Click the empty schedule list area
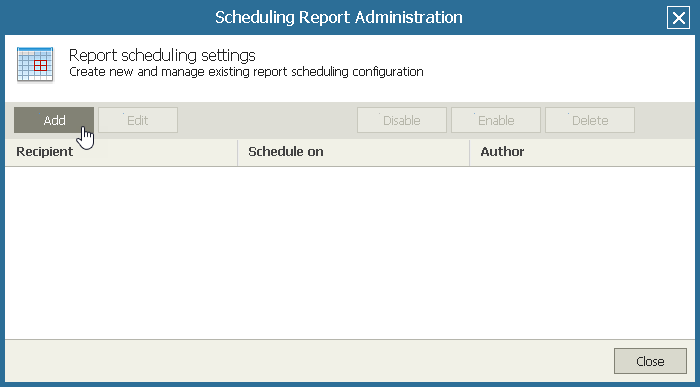This screenshot has height=387, width=700. tap(350, 253)
